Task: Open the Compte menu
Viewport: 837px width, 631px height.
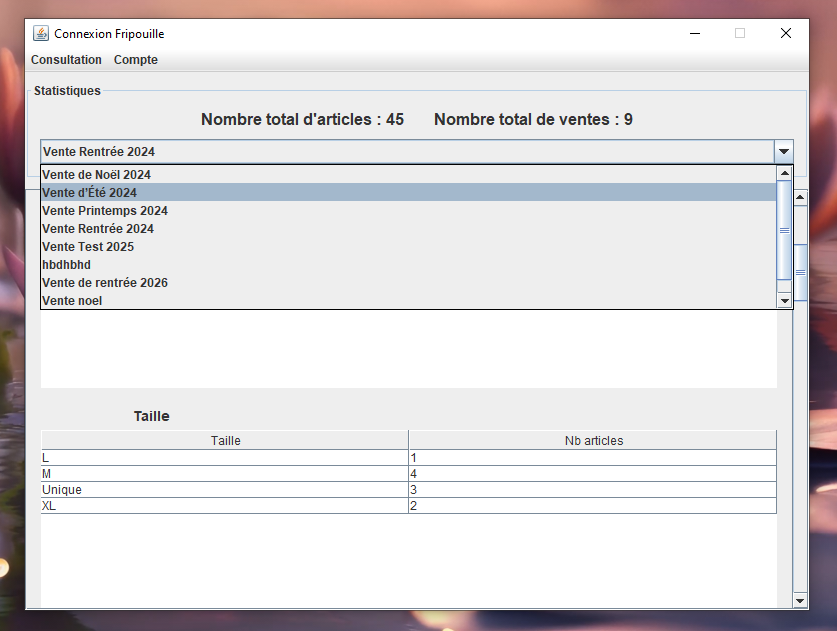Action: click(136, 60)
